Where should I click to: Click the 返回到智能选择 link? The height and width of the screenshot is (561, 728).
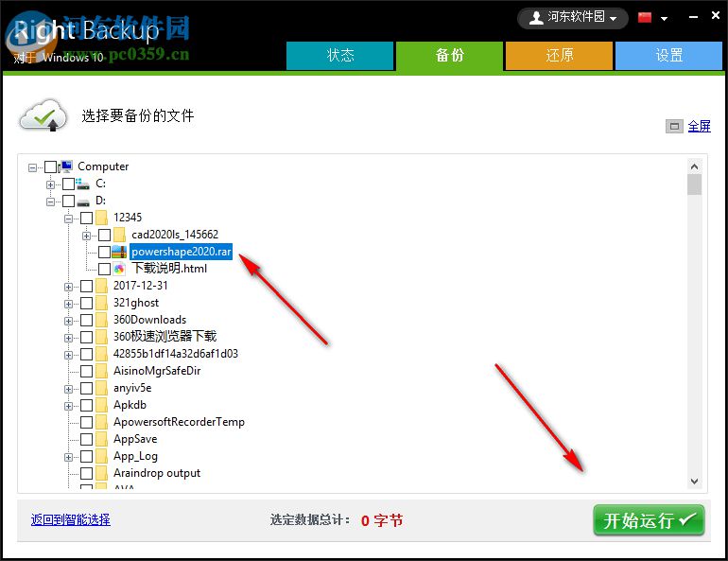[x=71, y=519]
